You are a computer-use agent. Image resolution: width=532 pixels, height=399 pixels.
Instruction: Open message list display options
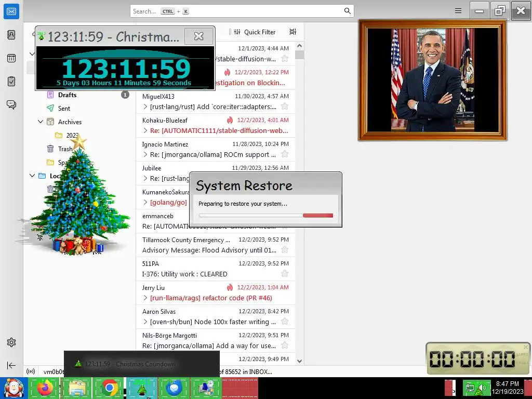(293, 32)
